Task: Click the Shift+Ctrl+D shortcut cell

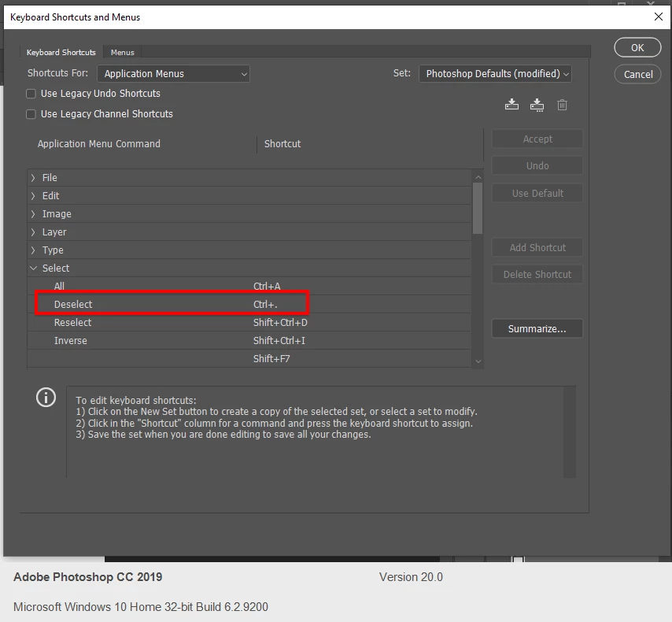Action: [280, 323]
